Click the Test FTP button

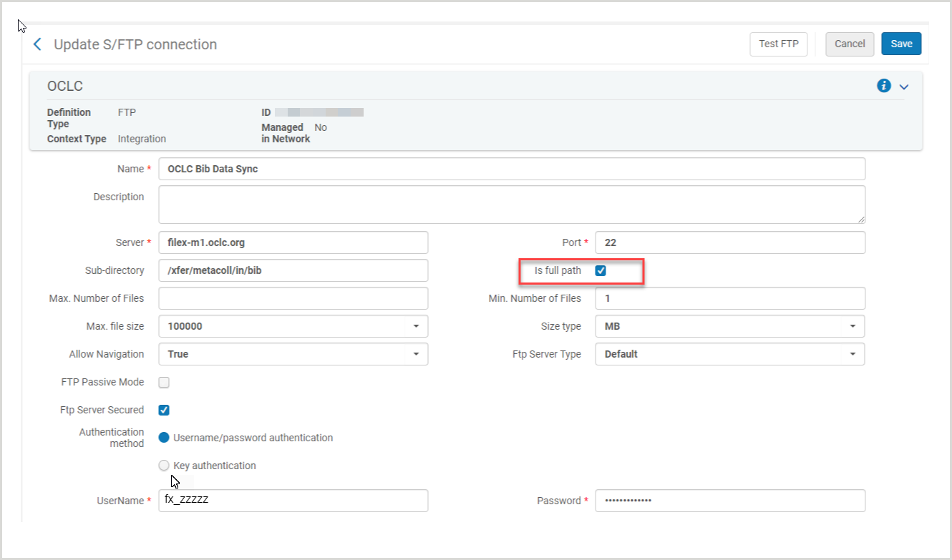(779, 44)
